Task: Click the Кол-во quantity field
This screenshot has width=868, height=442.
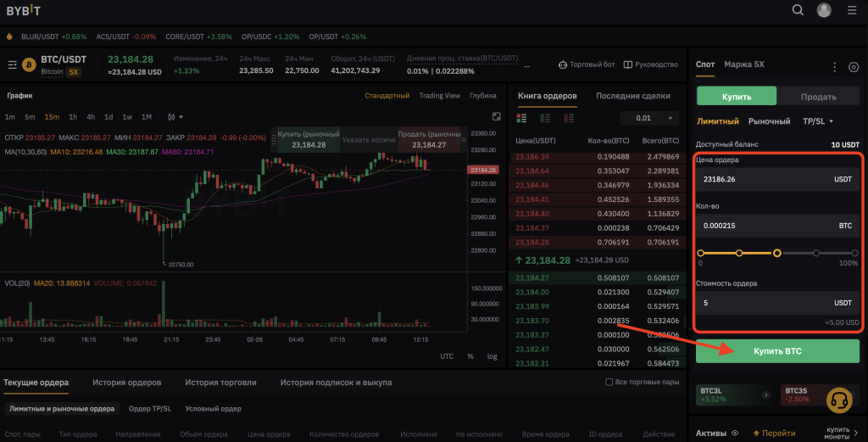Action: [777, 226]
